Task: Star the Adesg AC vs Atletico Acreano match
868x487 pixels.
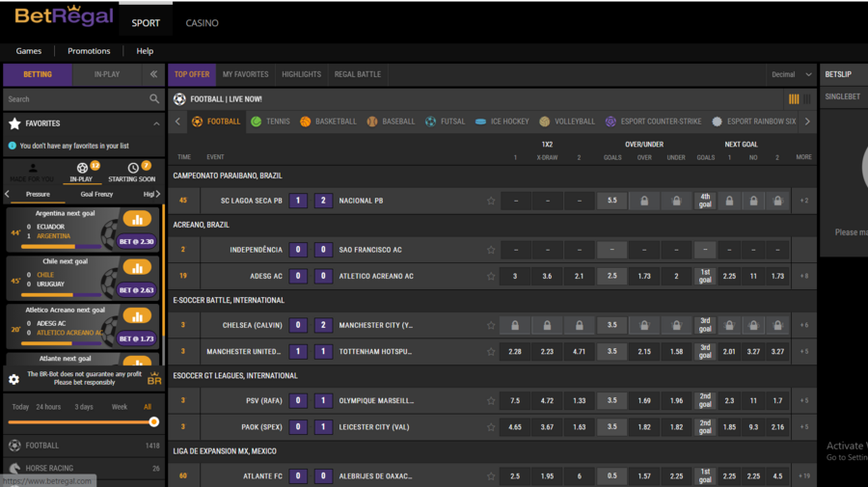Action: (491, 276)
